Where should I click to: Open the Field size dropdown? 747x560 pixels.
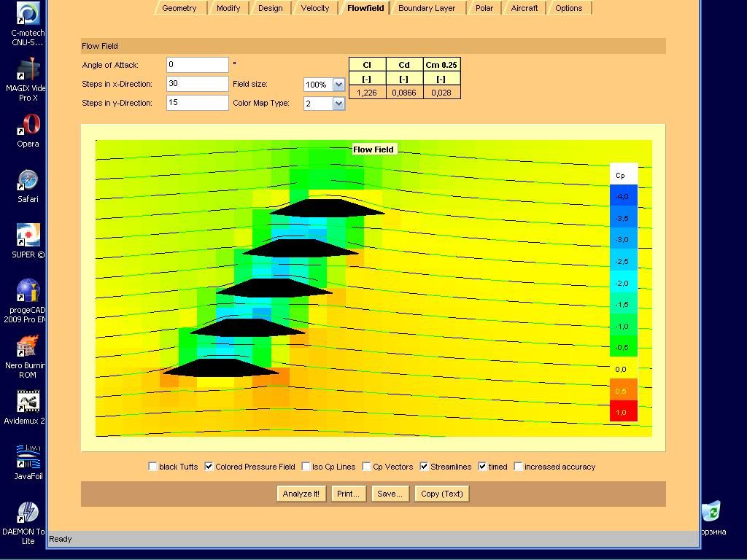(338, 85)
